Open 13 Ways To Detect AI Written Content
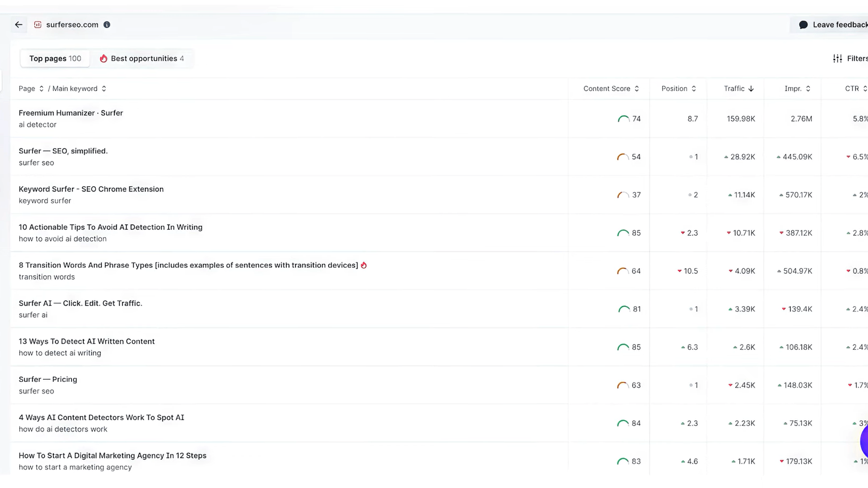868x488 pixels. [86, 341]
